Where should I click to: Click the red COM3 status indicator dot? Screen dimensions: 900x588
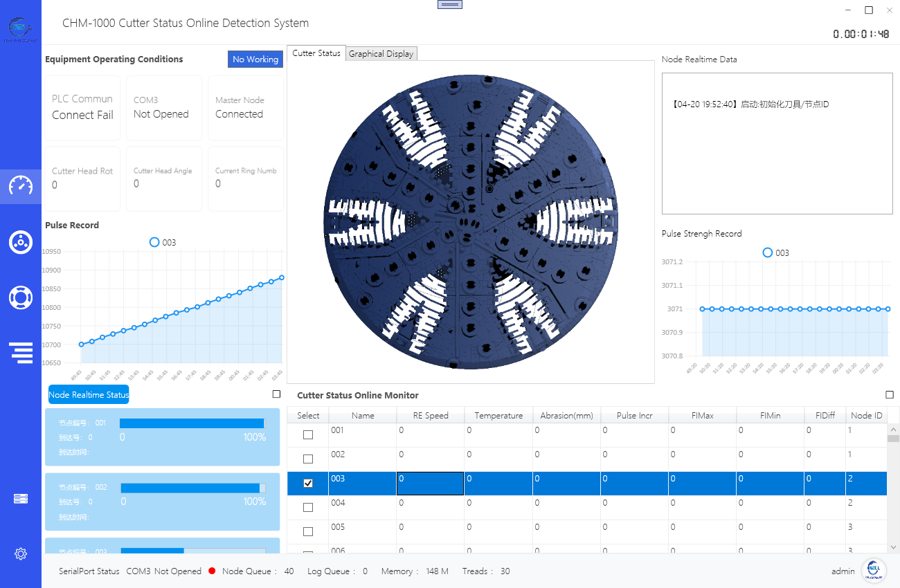click(x=212, y=571)
